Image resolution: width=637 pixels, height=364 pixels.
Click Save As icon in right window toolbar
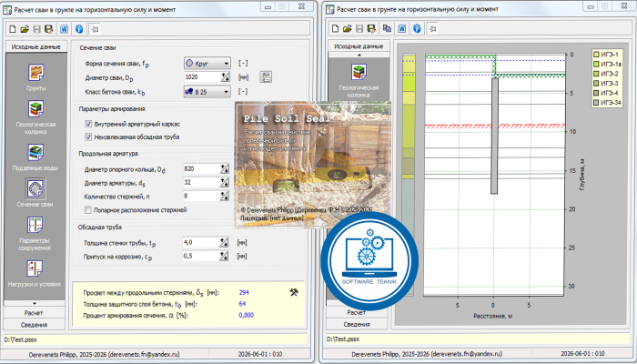371,28
